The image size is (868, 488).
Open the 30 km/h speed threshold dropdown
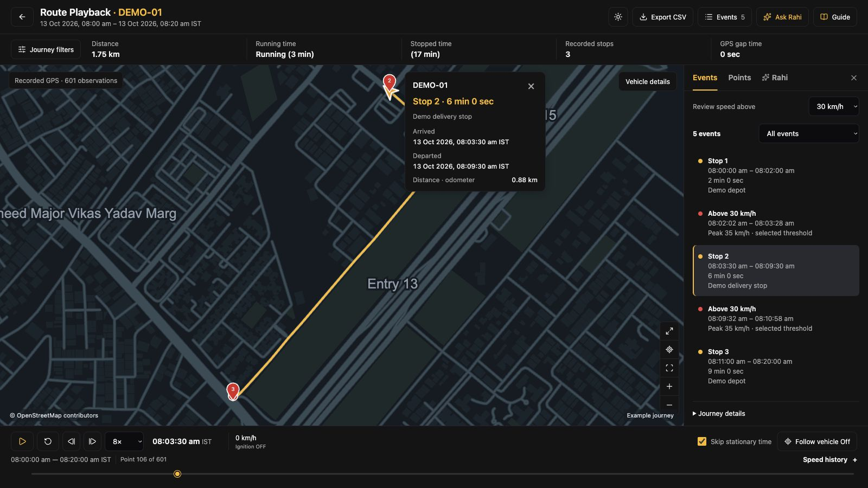pyautogui.click(x=834, y=106)
